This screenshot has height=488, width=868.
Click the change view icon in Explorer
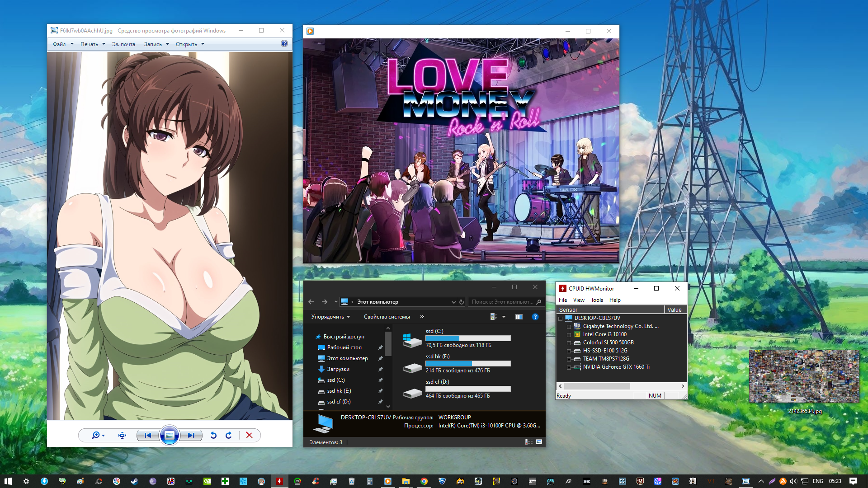click(494, 317)
